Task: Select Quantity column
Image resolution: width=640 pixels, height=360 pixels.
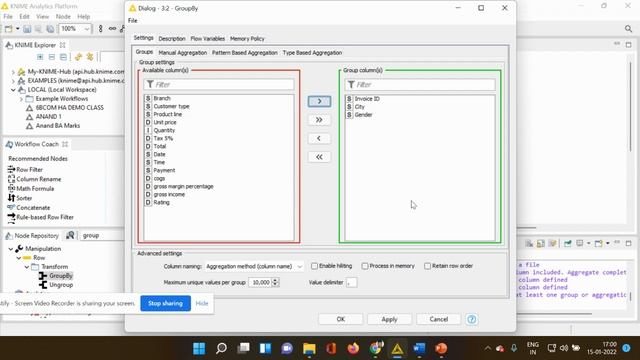Action: (x=164, y=130)
